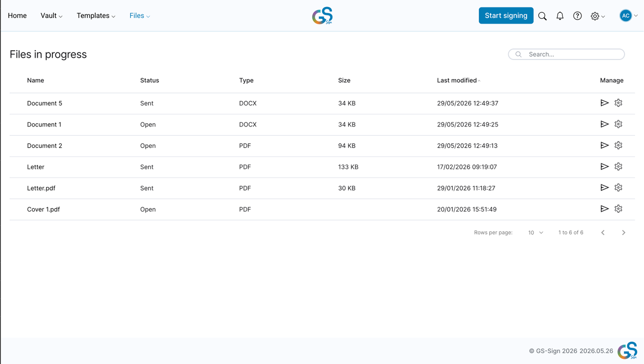This screenshot has height=364, width=644.
Task: Sort table by Name column header
Action: coord(36,80)
